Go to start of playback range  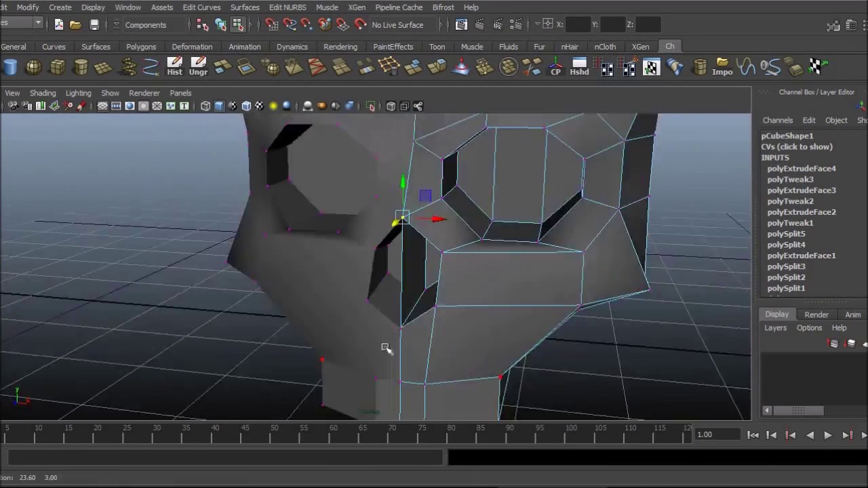(x=753, y=435)
